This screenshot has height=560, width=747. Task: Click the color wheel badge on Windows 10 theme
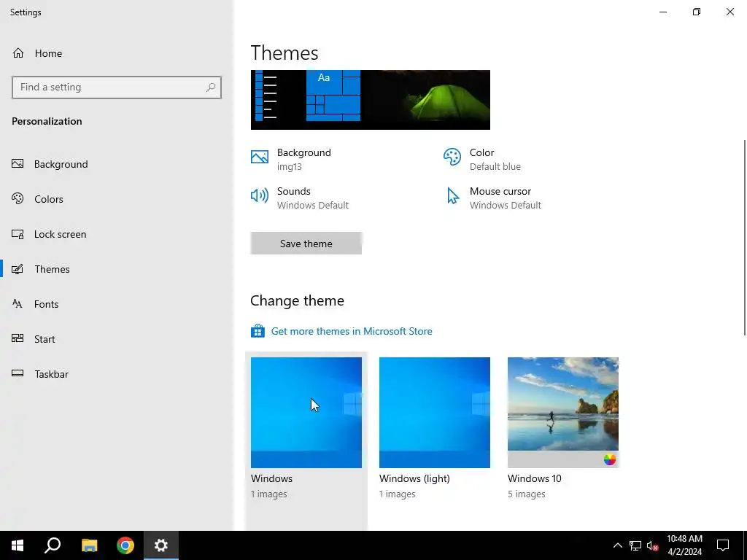[610, 459]
